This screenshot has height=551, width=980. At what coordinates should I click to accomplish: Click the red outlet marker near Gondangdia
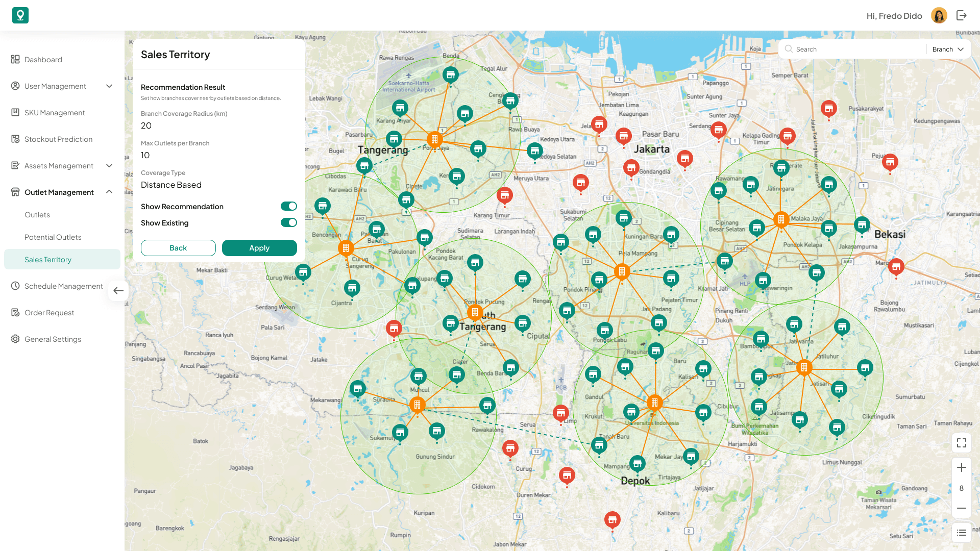point(631,168)
